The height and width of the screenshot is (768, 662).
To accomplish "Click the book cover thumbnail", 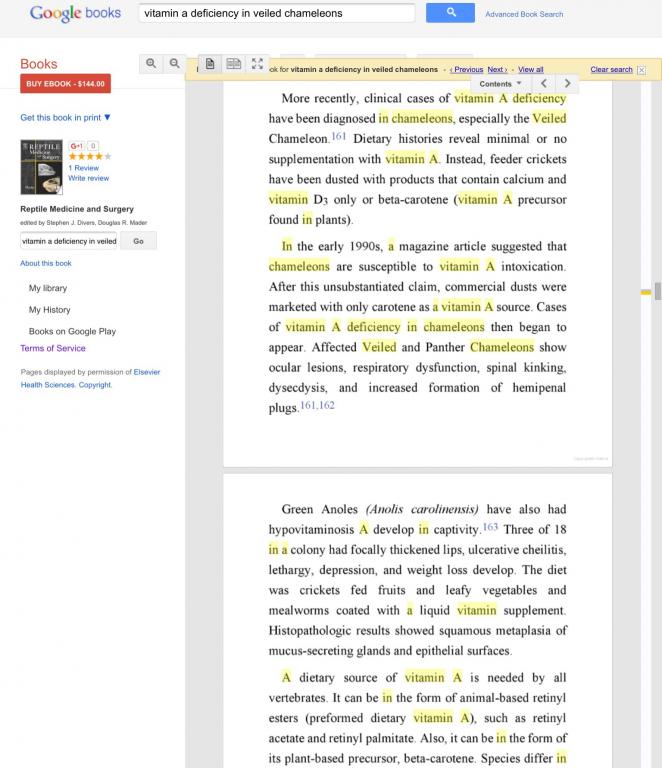I will click(x=41, y=167).
